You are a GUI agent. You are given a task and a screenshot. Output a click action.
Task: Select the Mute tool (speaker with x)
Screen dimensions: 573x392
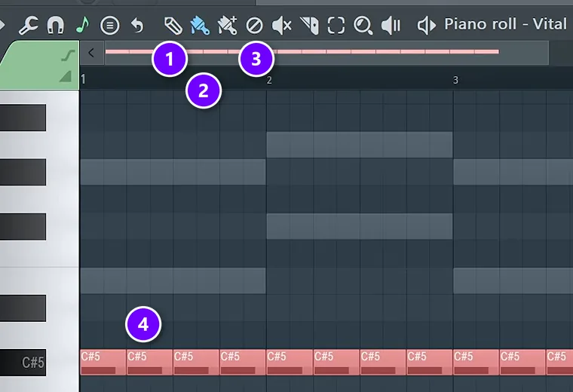coord(281,26)
